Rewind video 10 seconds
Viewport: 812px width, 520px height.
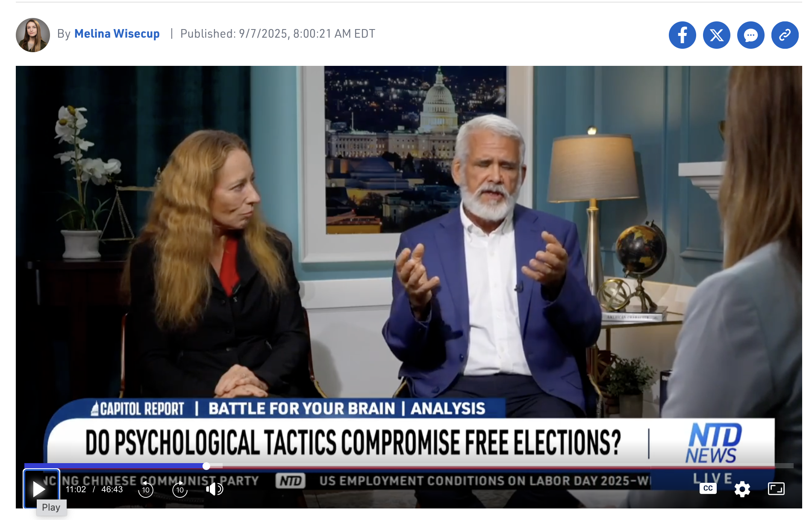146,489
